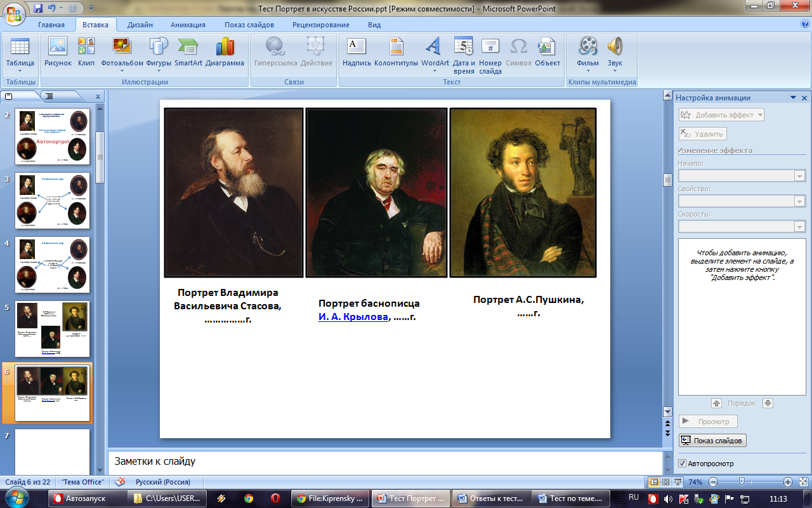
Task: Open PowerPoint help question mark icon
Action: coord(805,24)
